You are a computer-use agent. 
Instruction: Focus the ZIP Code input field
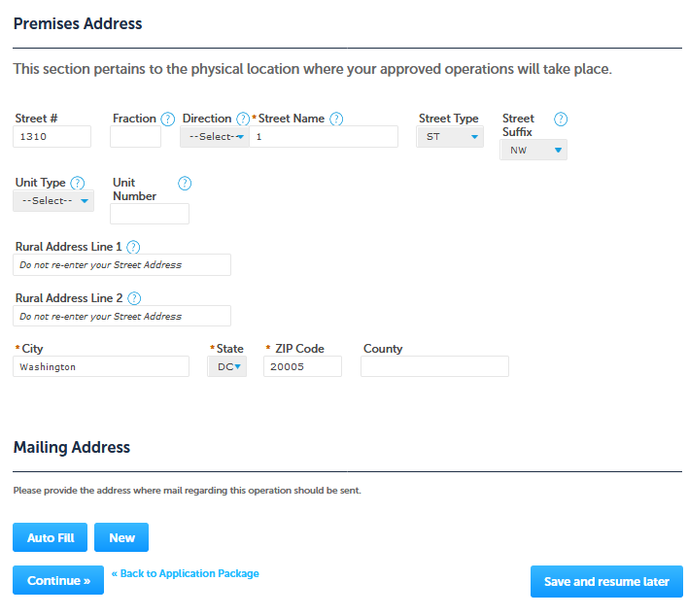point(302,366)
